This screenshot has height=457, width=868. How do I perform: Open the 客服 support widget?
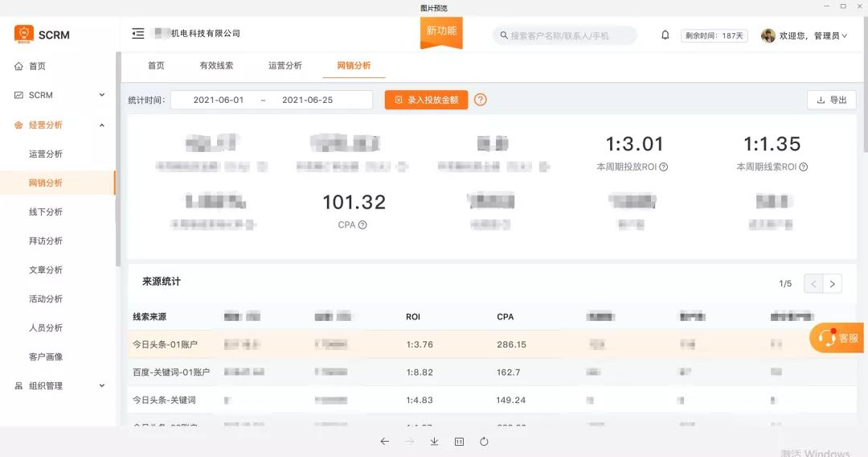point(837,337)
